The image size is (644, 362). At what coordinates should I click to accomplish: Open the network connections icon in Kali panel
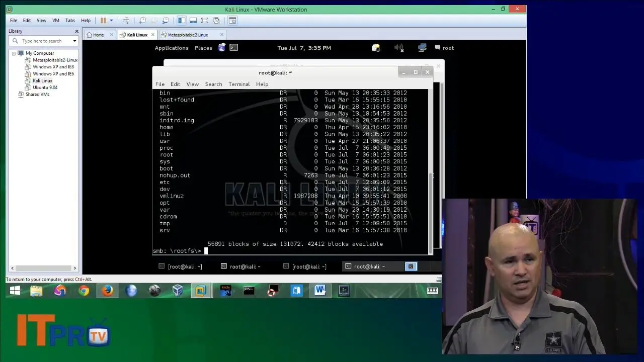pos(422,48)
